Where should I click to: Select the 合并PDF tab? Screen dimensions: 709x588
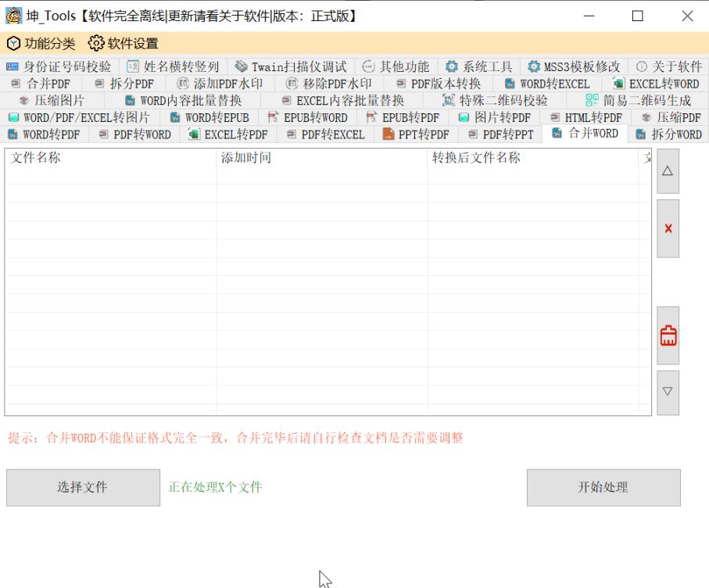click(41, 84)
